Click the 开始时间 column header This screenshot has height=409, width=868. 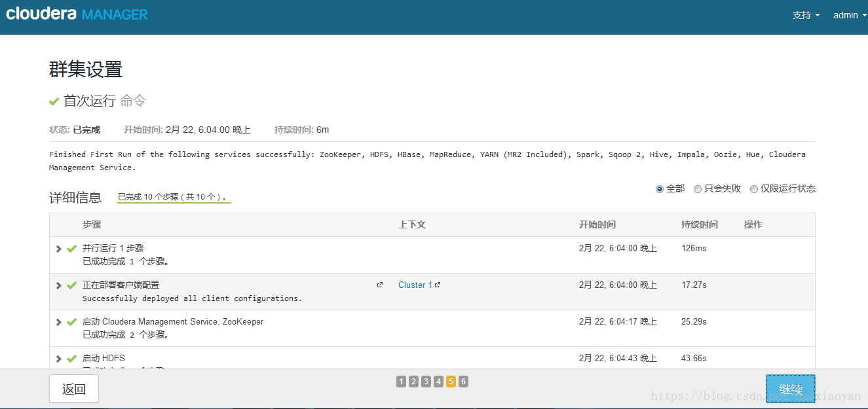(597, 224)
